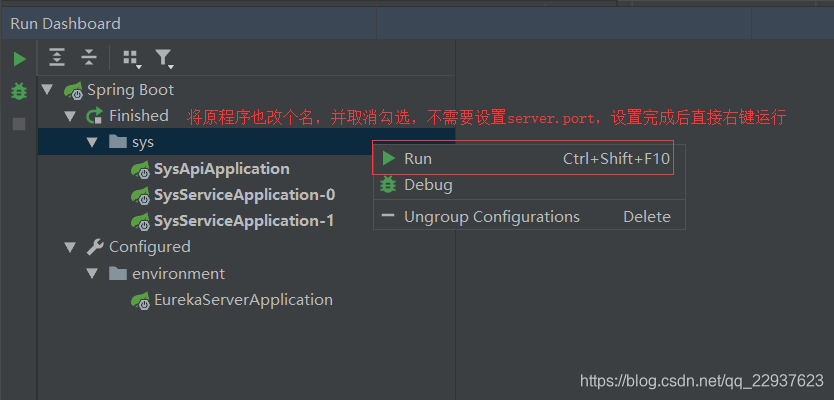The width and height of the screenshot is (834, 400).
Task: Select SysServiceApplication-1 configuration
Action: point(244,221)
